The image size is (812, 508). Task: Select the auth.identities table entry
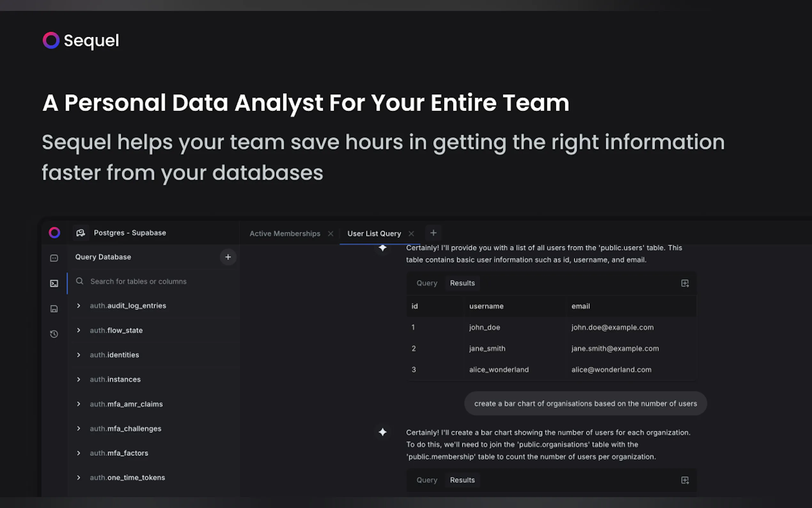coord(114,355)
